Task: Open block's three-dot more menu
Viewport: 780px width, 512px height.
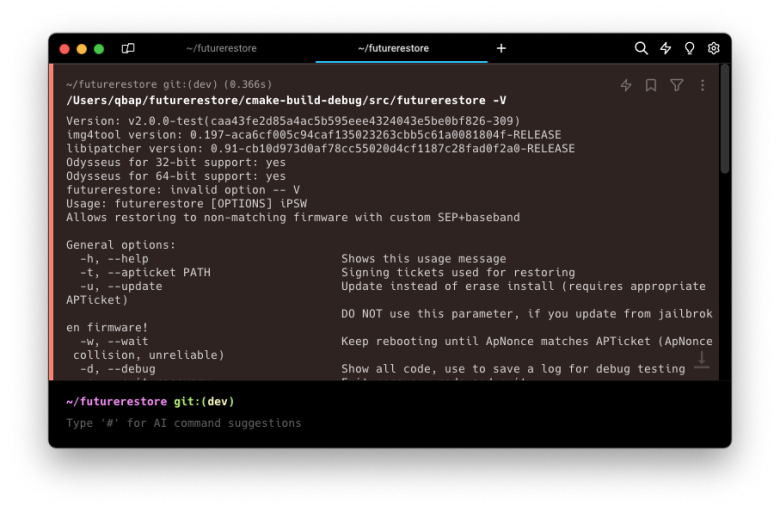Action: tap(702, 85)
